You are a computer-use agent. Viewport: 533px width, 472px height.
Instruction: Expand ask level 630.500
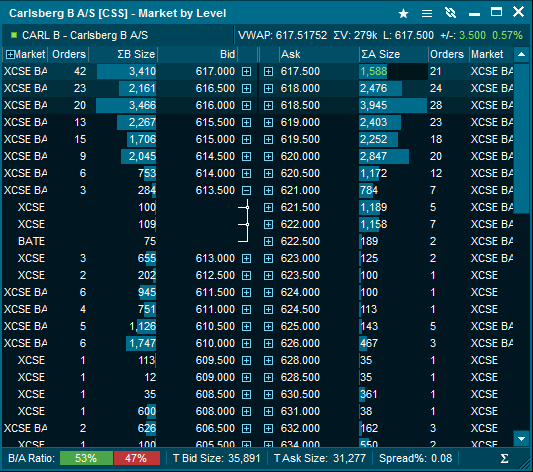269,394
